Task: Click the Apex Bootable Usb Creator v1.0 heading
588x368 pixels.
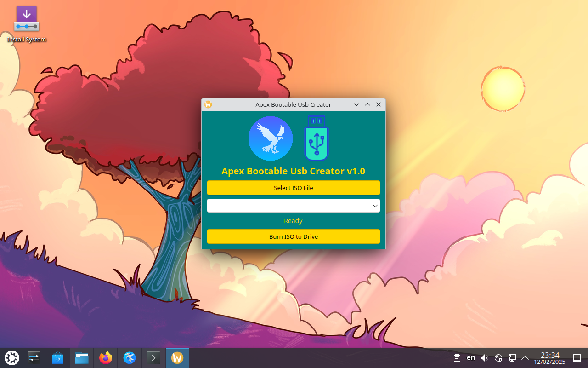Action: [293, 171]
